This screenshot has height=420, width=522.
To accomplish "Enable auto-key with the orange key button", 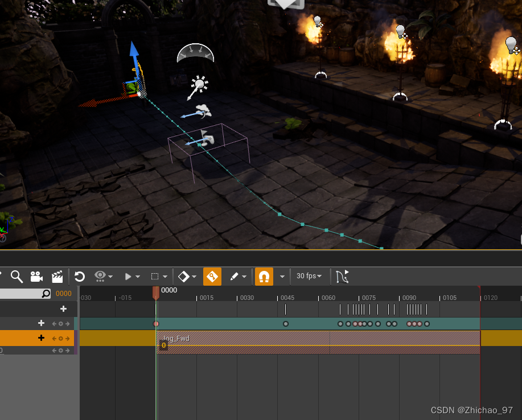I will pos(212,276).
